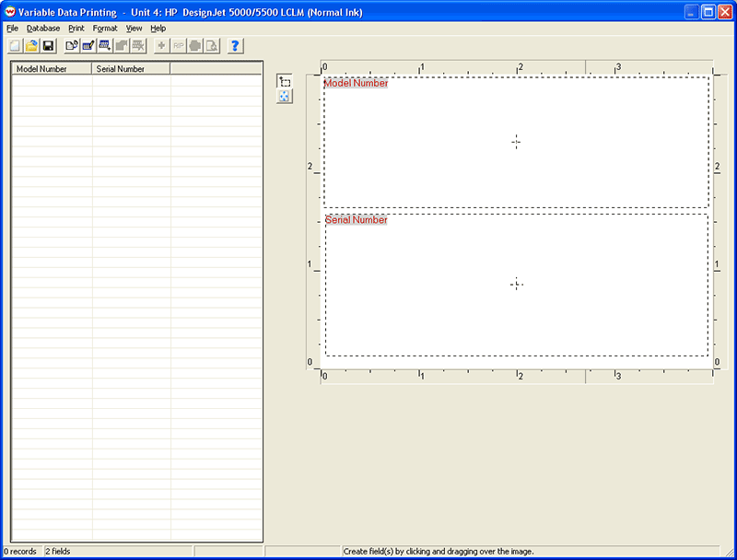Click the Model Number column header
Image resolution: width=737 pixels, height=560 pixels.
click(52, 68)
